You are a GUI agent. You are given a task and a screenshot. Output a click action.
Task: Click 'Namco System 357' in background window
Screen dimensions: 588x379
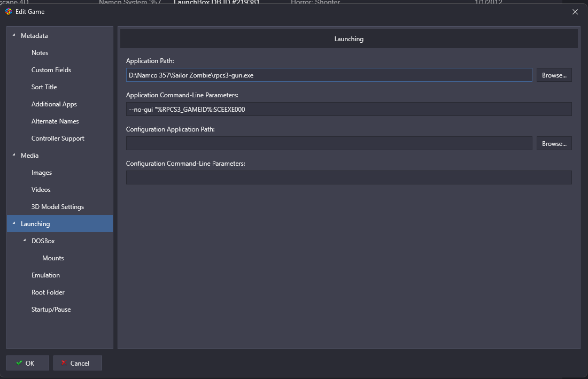coord(130,2)
